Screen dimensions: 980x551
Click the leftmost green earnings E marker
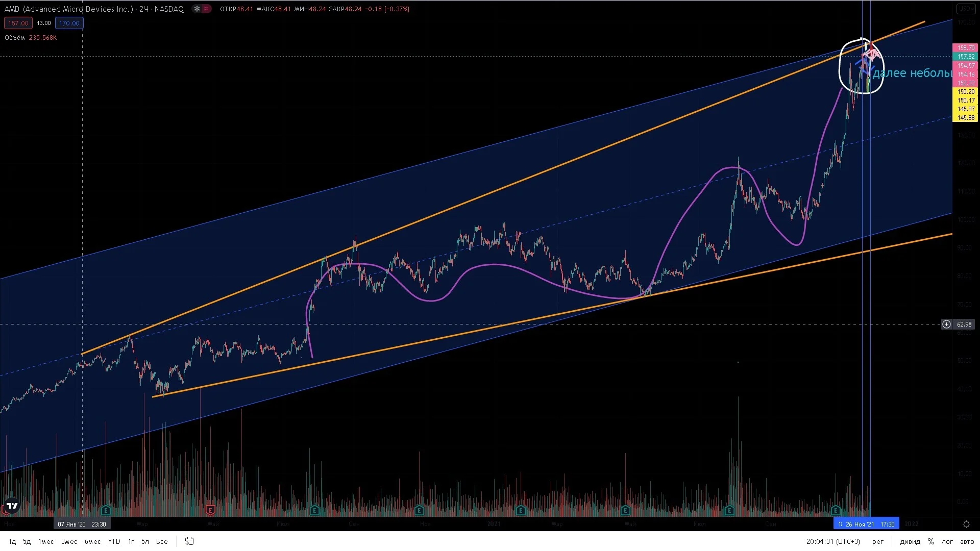coord(106,510)
